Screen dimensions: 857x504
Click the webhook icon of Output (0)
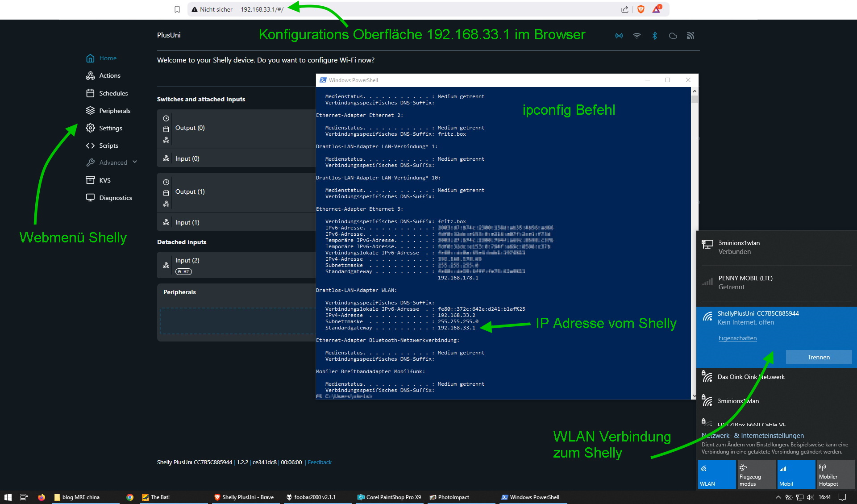[x=166, y=140]
